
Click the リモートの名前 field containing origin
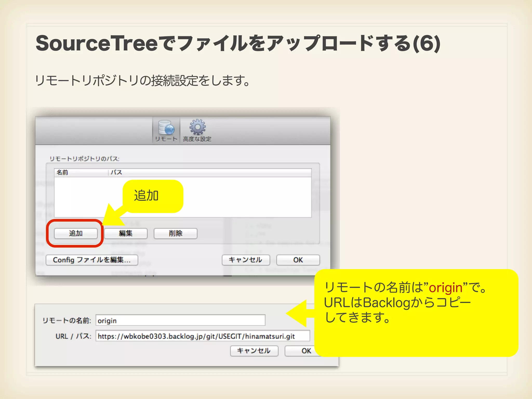click(180, 320)
